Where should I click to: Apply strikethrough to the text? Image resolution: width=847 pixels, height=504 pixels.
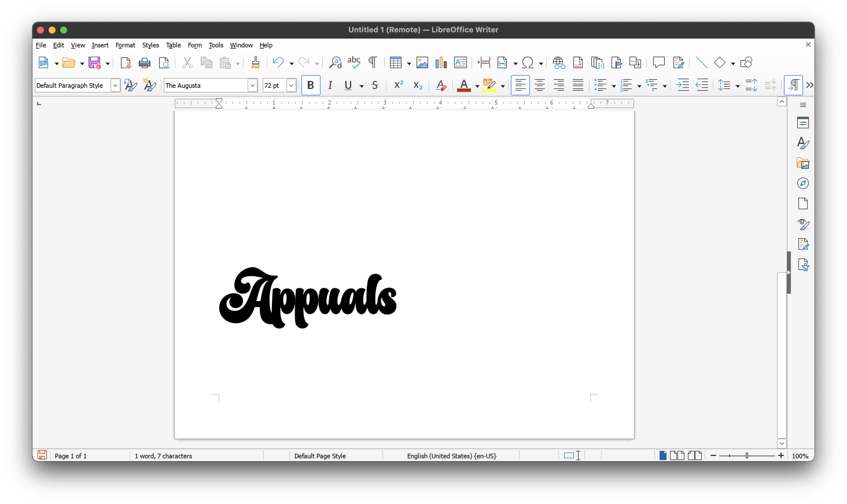tap(375, 85)
